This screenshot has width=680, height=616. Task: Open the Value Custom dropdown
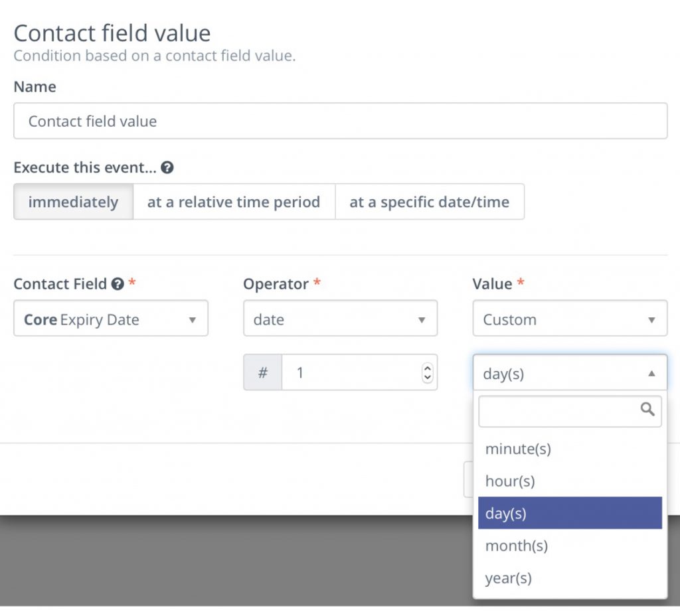(x=570, y=318)
